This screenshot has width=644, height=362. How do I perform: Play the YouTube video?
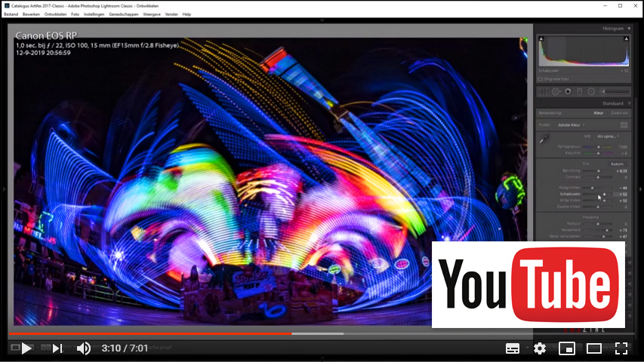[26, 348]
